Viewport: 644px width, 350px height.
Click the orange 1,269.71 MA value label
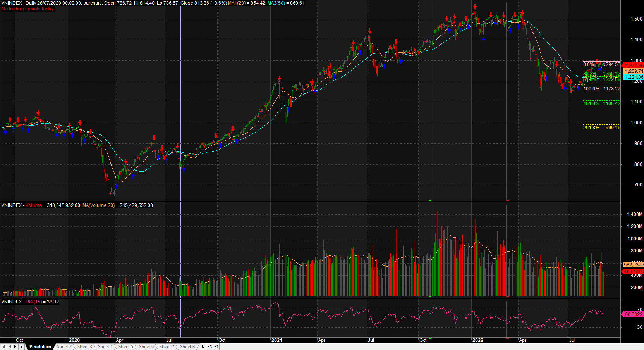634,71
